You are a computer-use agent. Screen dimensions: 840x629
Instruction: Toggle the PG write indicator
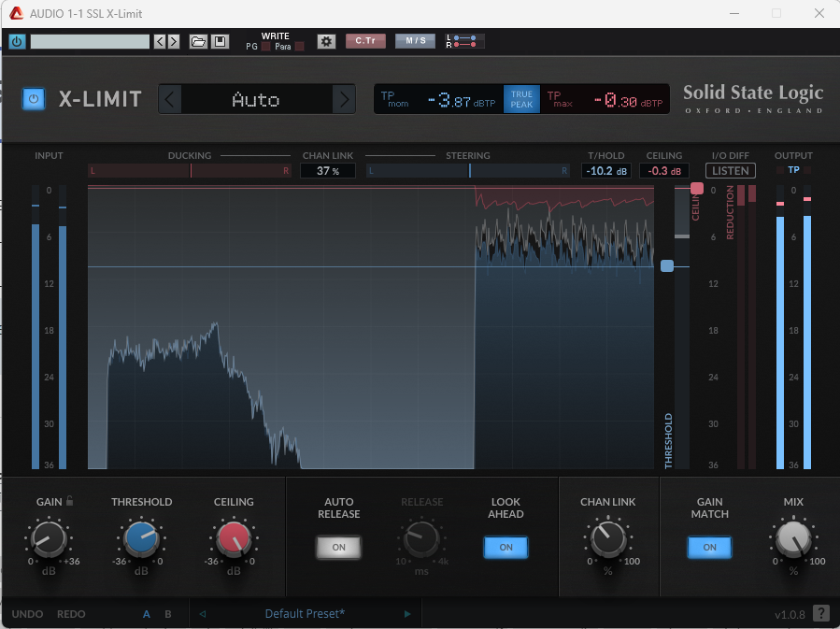tap(265, 47)
